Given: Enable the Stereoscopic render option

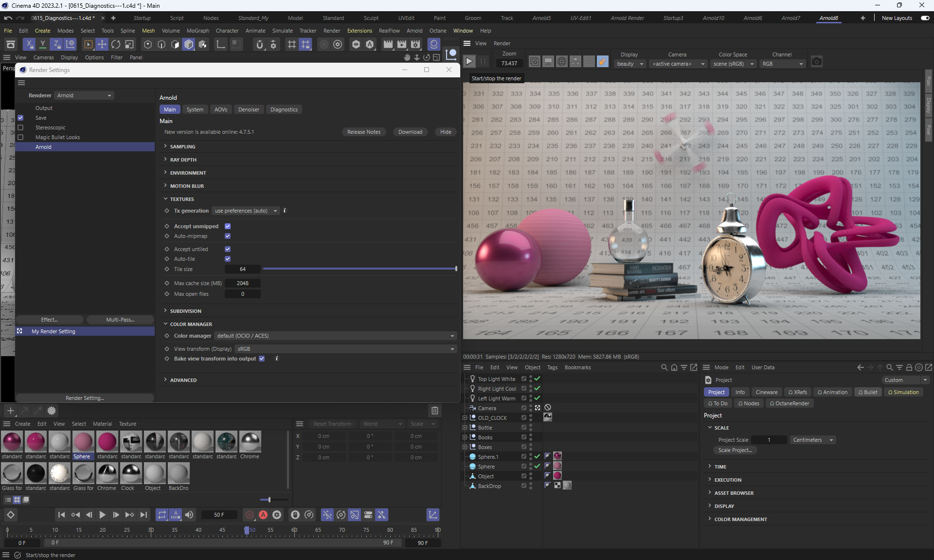Looking at the screenshot, I should click(20, 127).
